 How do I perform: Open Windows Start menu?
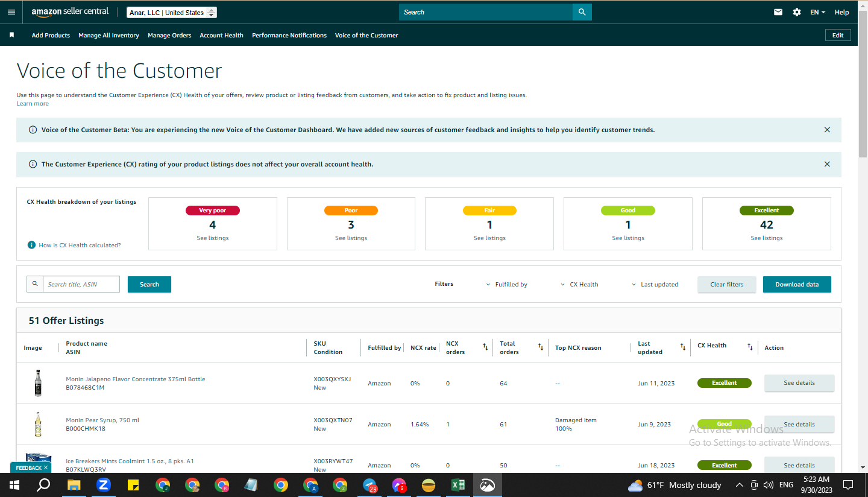click(14, 485)
